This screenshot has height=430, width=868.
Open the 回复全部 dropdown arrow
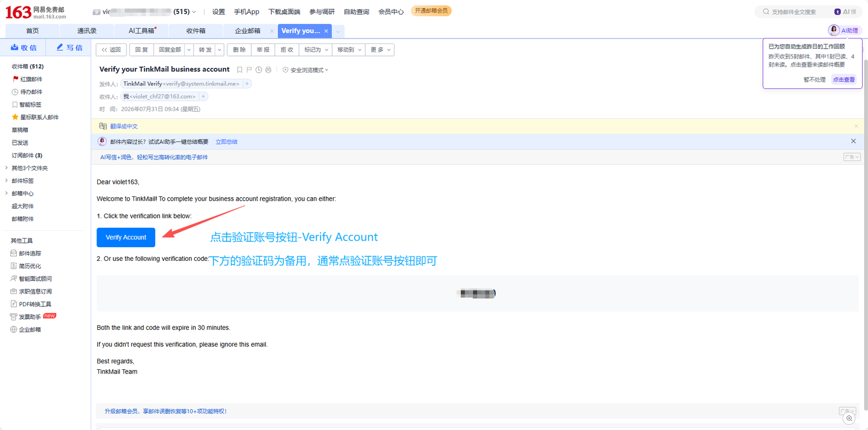(189, 50)
